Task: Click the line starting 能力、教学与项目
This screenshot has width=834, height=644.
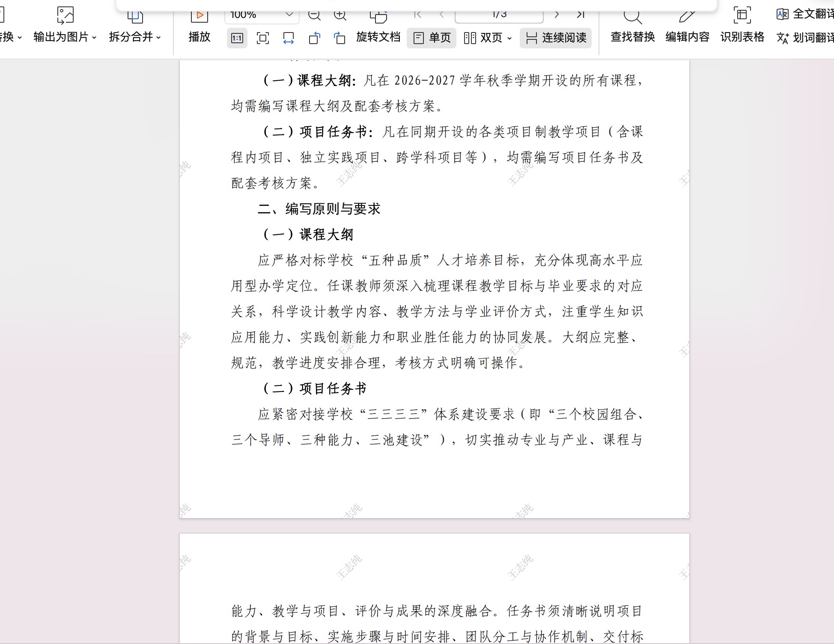Action: (x=437, y=611)
